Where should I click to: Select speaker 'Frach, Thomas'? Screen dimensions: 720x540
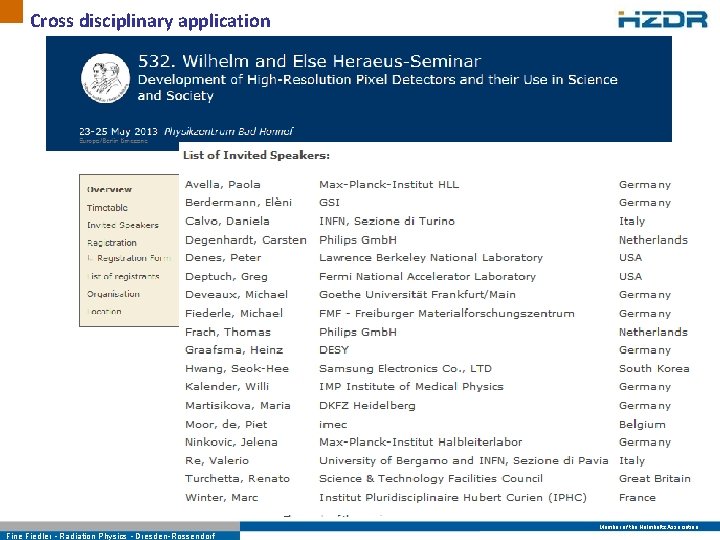pyautogui.click(x=228, y=332)
